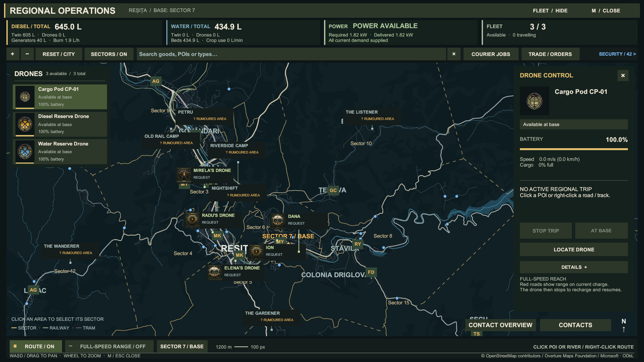Open Dana's request icon on map
The height and width of the screenshot is (362, 644).
tap(278, 221)
